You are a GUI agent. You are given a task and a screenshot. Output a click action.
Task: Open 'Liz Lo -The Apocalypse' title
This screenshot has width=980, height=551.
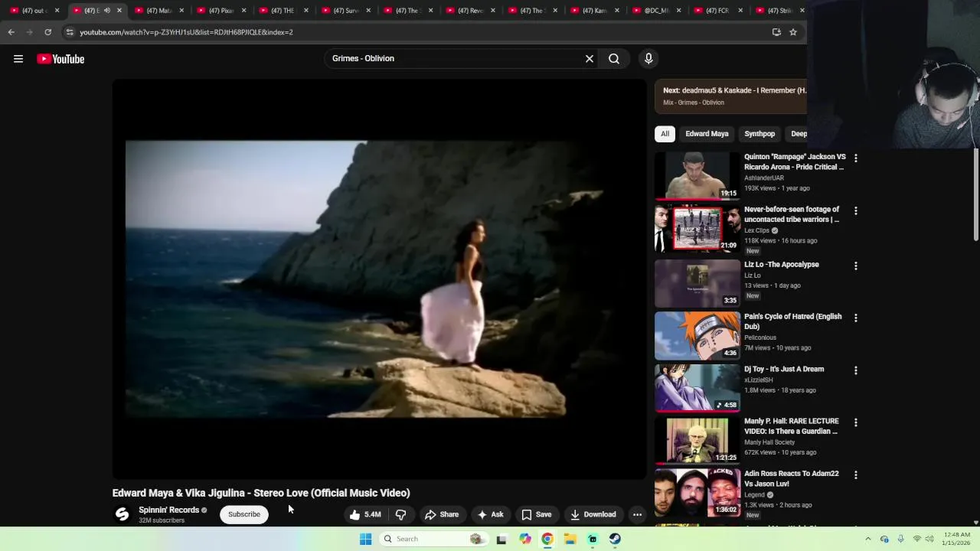pos(782,265)
